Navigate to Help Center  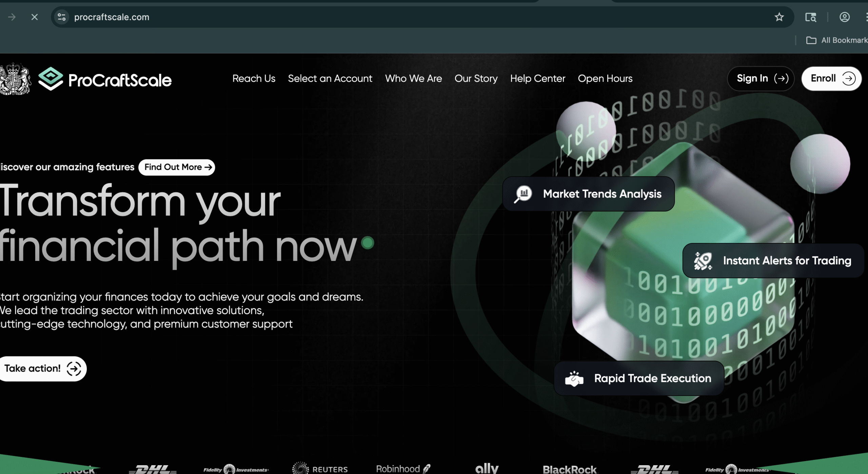pyautogui.click(x=537, y=79)
